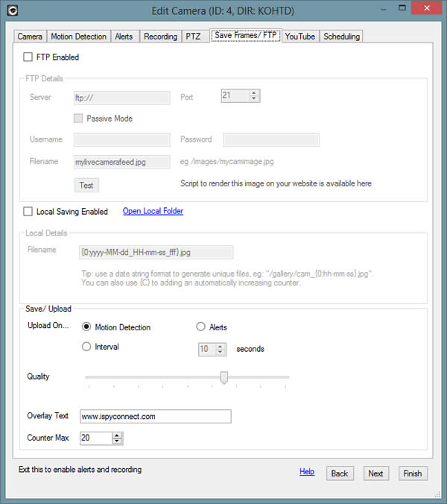This screenshot has height=504, width=447.
Task: Select the Motion Detection radio button
Action: pyautogui.click(x=87, y=327)
